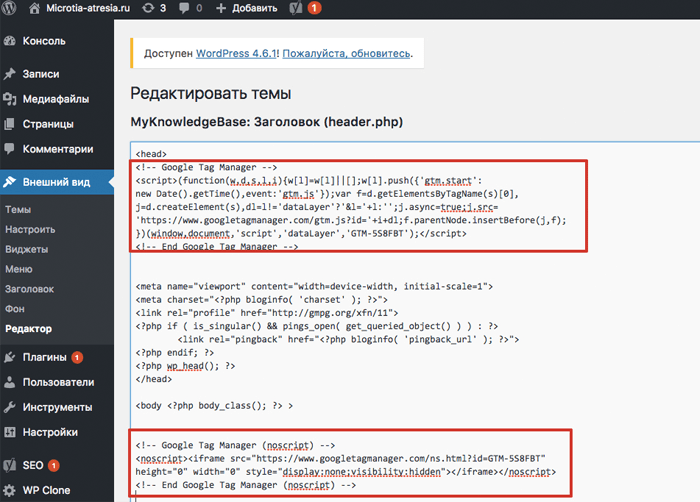
Task: Click the 'Google Tag Manager (noscript)' comment line
Action: [x=235, y=445]
